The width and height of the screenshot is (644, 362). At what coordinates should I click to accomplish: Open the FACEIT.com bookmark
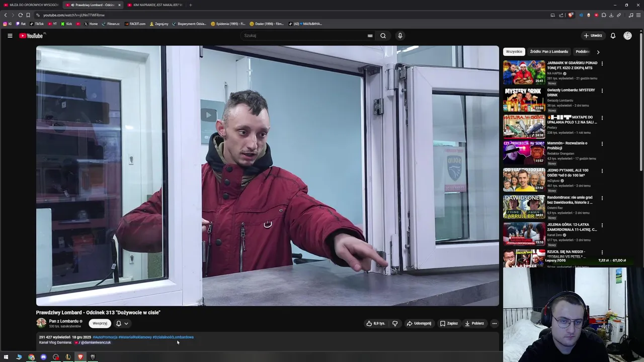[135, 24]
